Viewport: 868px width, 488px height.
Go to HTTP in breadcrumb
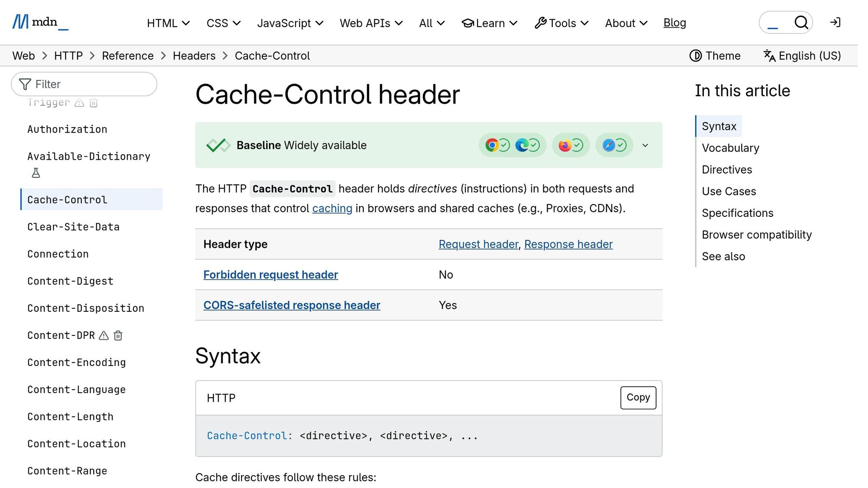point(68,55)
